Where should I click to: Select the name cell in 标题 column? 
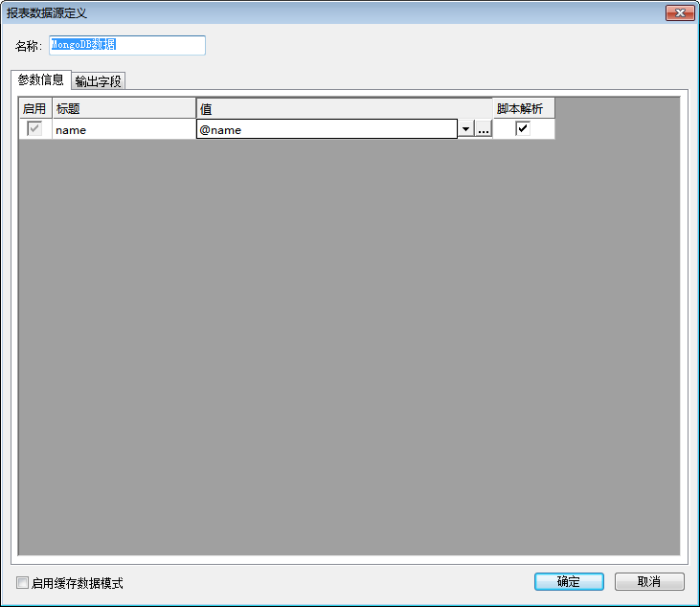124,129
